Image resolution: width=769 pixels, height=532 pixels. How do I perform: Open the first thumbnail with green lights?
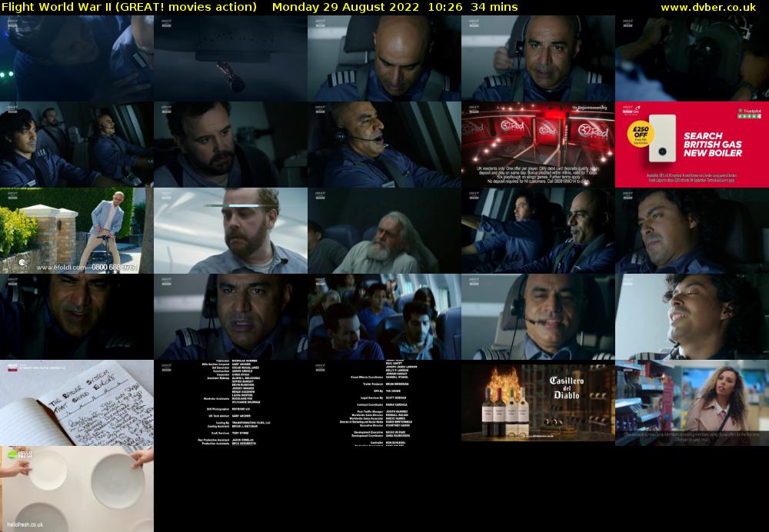click(76, 58)
